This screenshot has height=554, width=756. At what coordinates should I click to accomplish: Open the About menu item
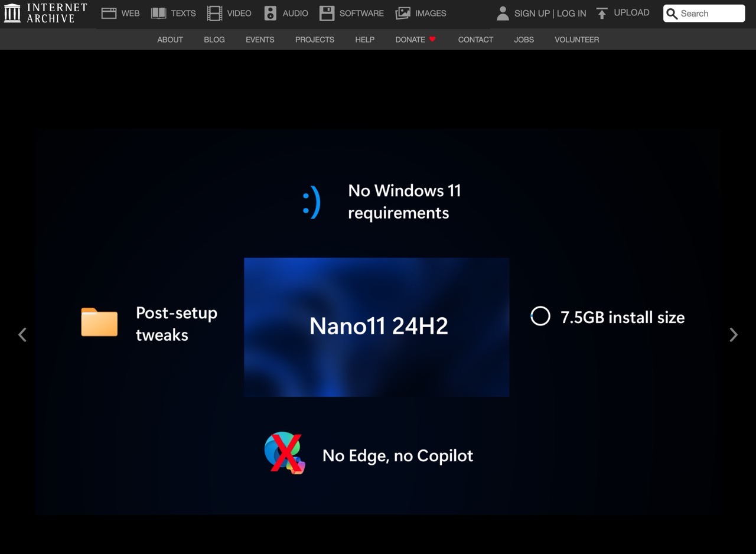170,40
